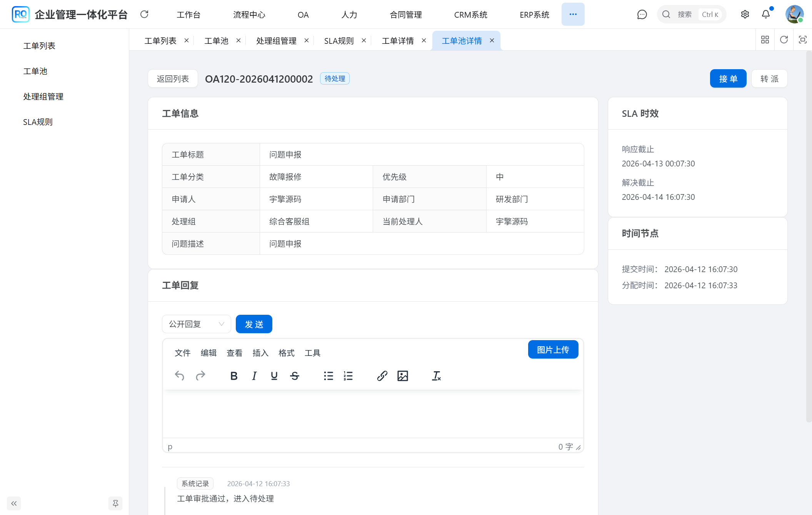The width and height of the screenshot is (812, 515).
Task: Click the insert image icon
Action: coord(402,376)
